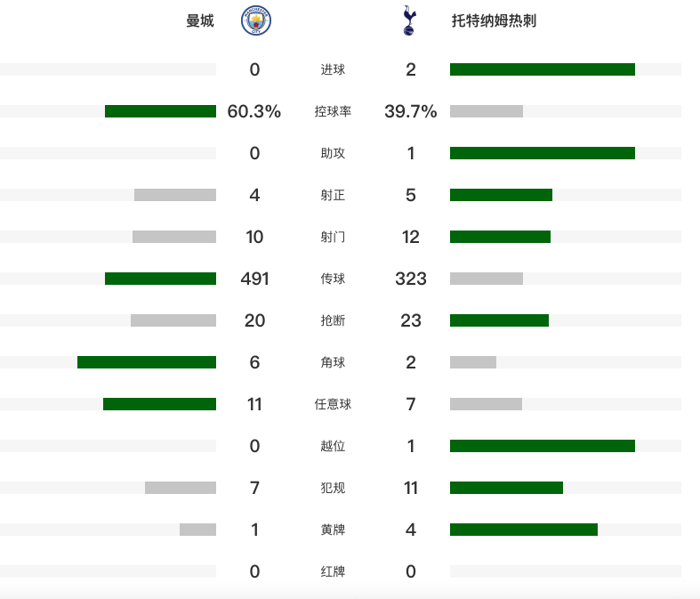
Task: Click Tottenham's green yellow-card bar
Action: pos(524,530)
